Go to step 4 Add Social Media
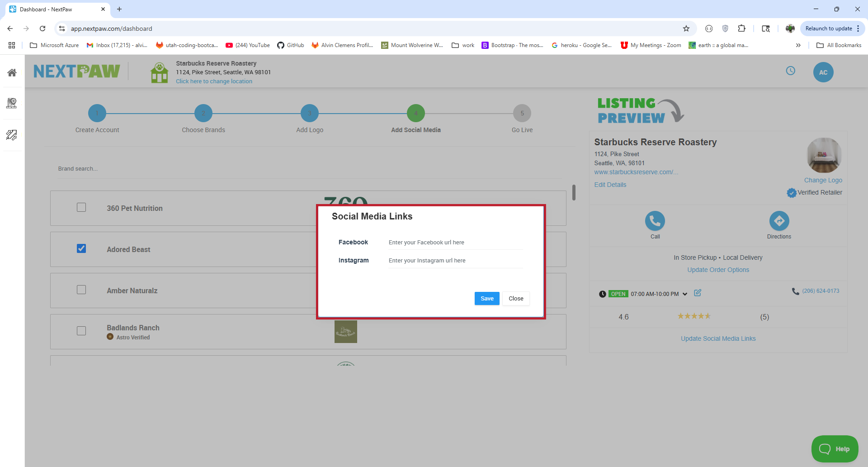868x467 pixels. 416,113
